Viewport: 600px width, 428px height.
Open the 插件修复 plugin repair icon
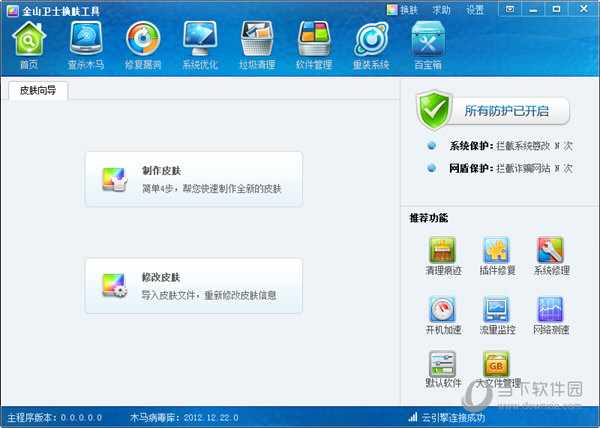coord(496,250)
